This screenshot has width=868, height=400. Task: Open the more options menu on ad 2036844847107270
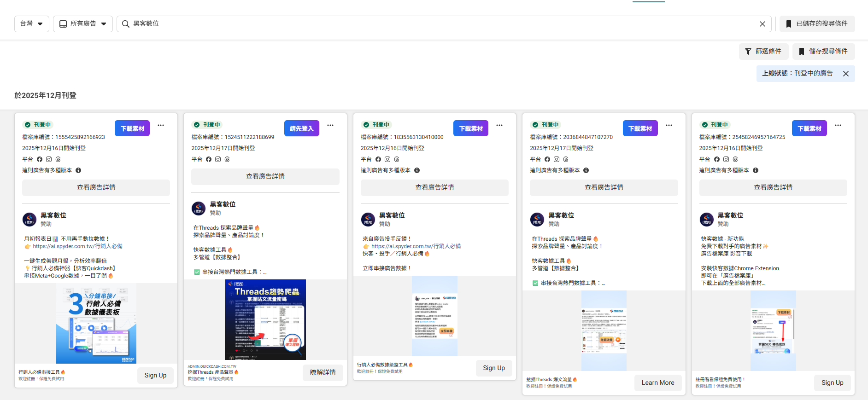(669, 125)
